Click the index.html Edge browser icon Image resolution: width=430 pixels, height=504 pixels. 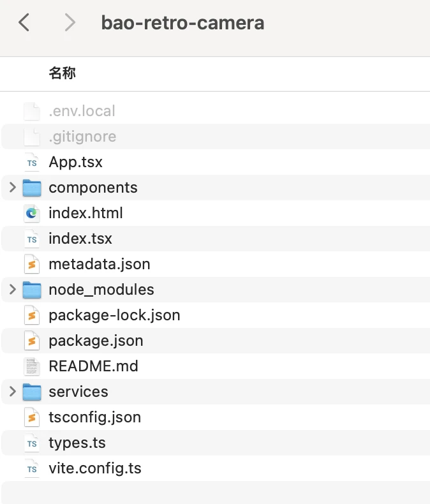pos(32,213)
